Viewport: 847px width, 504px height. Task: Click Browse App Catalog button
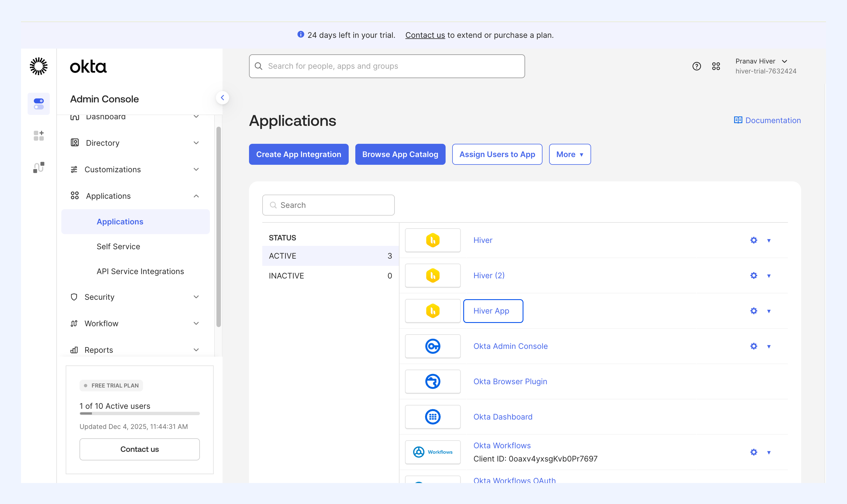click(400, 154)
